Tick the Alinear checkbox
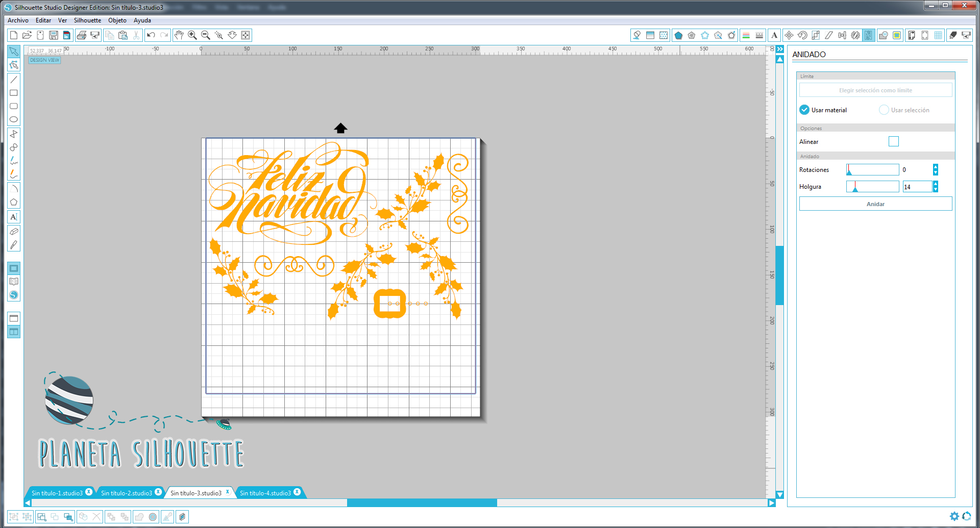980x528 pixels. pyautogui.click(x=893, y=142)
